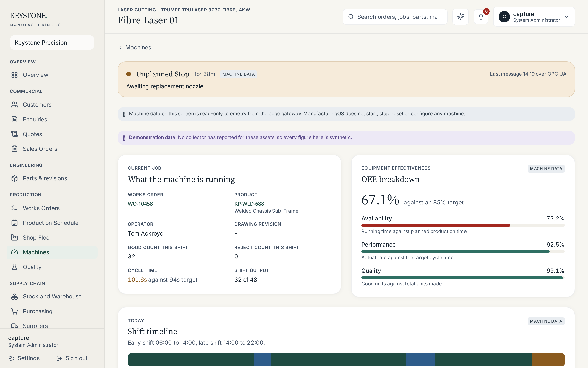This screenshot has height=368, width=588.
Task: Click the Production Schedule calendar icon
Action: [14, 223]
